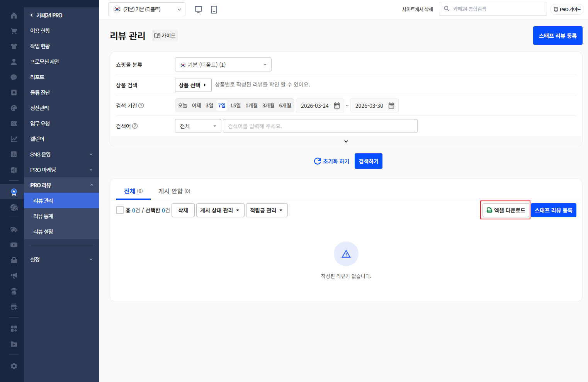Screen dimensions: 588x382
Task: Switch to the 게시 안함 (0) tab
Action: tap(174, 191)
